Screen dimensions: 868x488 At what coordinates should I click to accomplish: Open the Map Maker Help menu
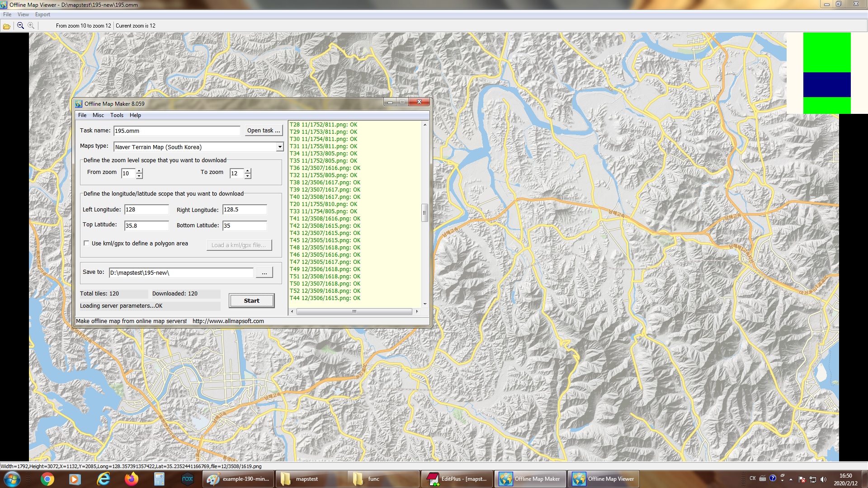click(135, 115)
